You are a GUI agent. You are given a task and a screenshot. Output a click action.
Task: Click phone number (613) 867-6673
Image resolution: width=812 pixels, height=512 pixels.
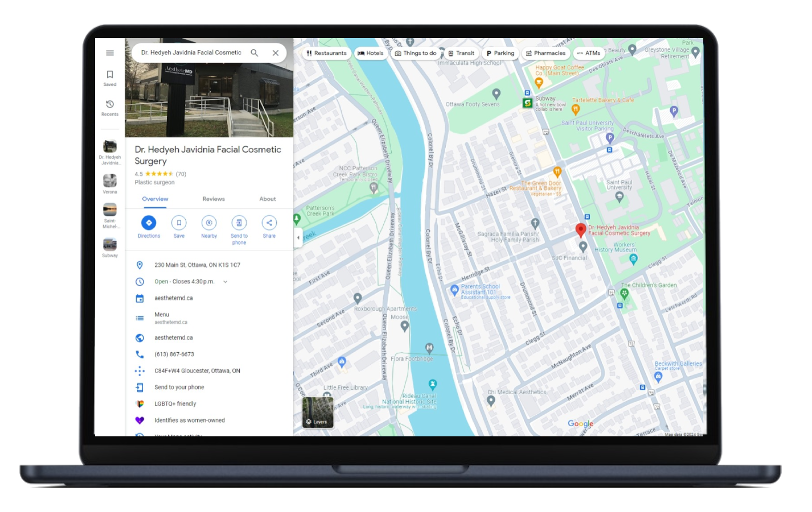(174, 354)
